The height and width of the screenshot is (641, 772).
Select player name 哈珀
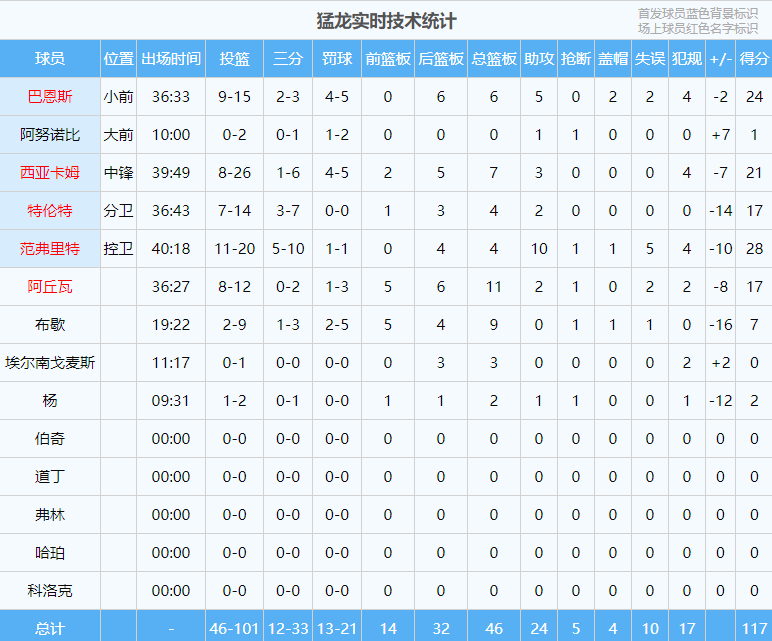tap(50, 552)
